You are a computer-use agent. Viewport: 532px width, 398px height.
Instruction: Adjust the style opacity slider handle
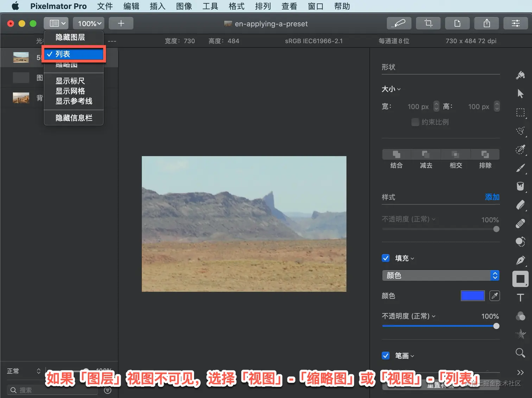tap(496, 229)
